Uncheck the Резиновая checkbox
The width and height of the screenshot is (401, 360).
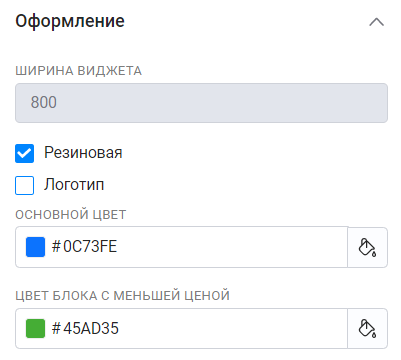click(x=24, y=153)
